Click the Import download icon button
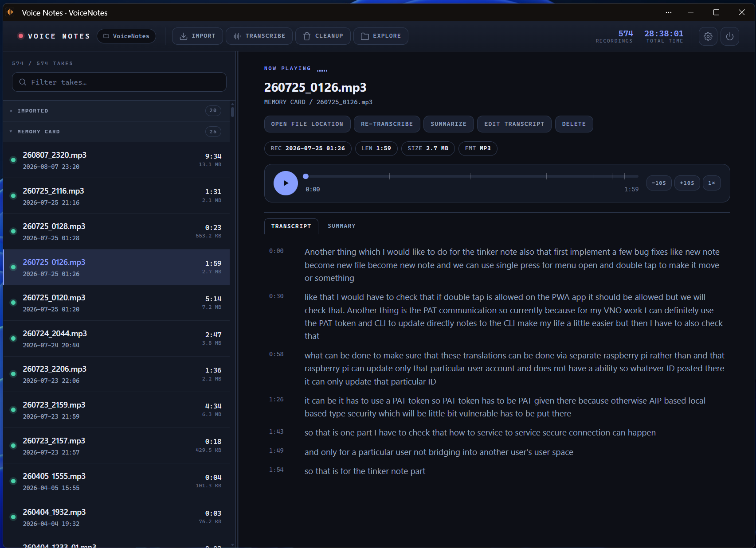Image resolution: width=756 pixels, height=548 pixels. click(x=197, y=36)
